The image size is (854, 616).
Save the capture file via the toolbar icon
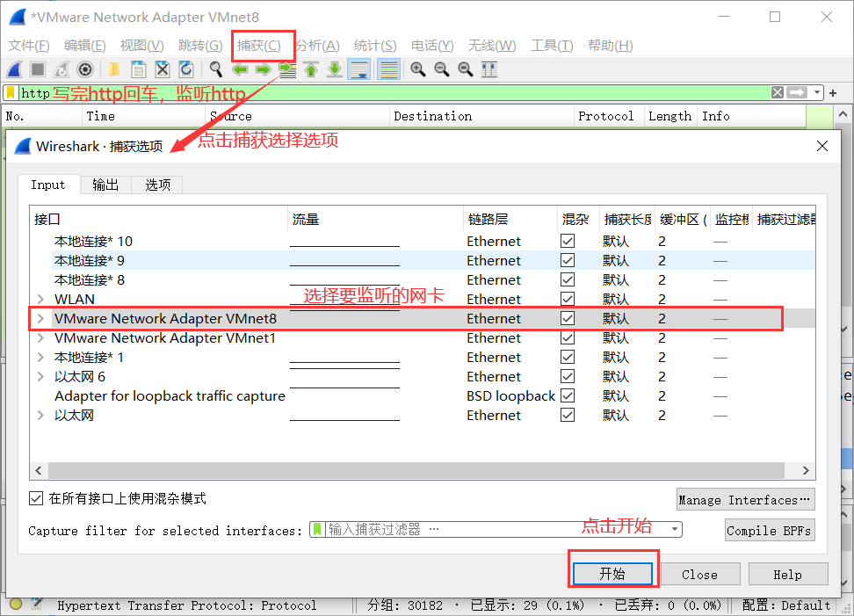tap(138, 69)
